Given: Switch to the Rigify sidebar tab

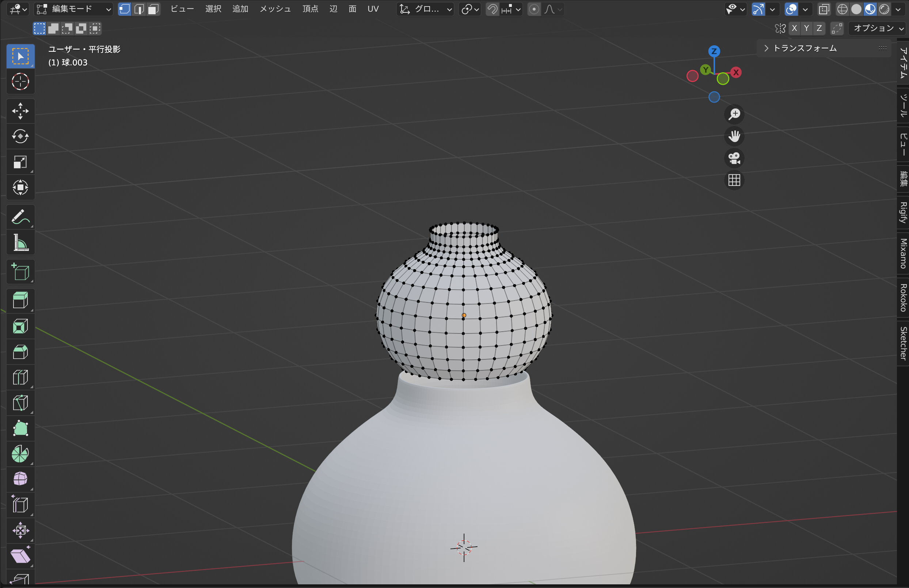Looking at the screenshot, I should pos(903,213).
